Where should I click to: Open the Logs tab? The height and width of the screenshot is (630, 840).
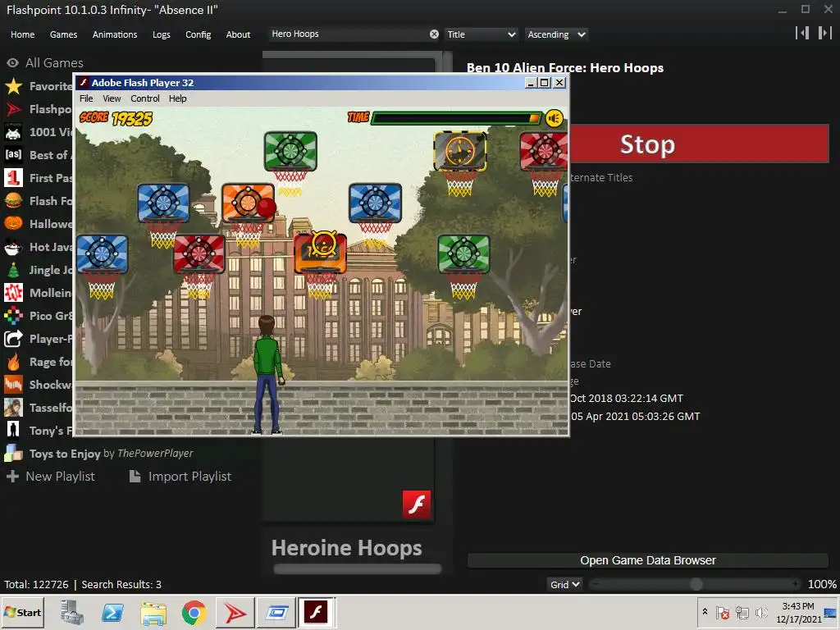point(162,34)
